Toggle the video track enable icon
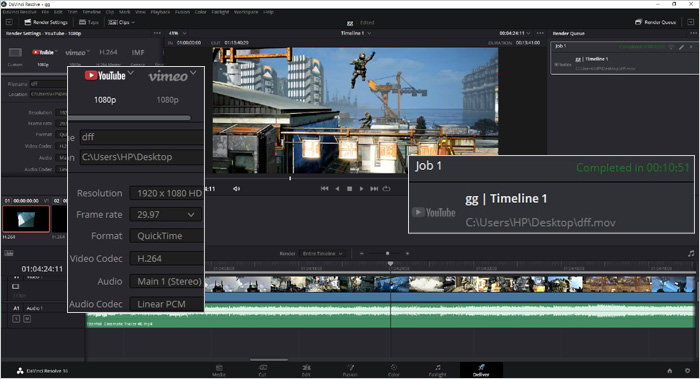This screenshot has width=700, height=379. [16, 287]
